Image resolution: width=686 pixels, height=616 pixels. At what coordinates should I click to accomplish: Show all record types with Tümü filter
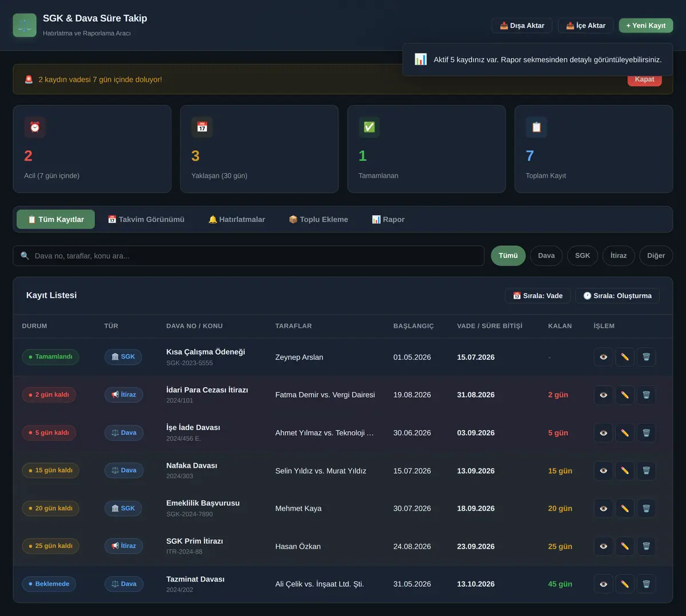point(508,256)
